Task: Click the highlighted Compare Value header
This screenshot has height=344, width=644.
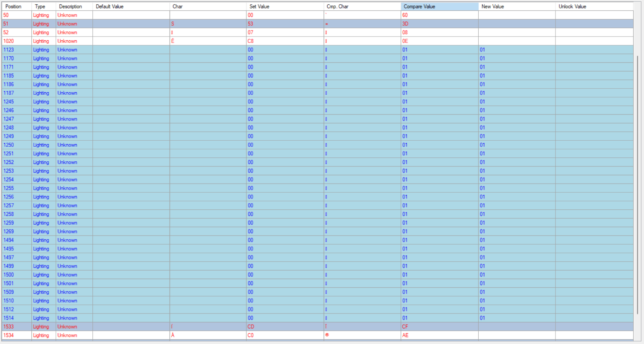Action: point(440,6)
